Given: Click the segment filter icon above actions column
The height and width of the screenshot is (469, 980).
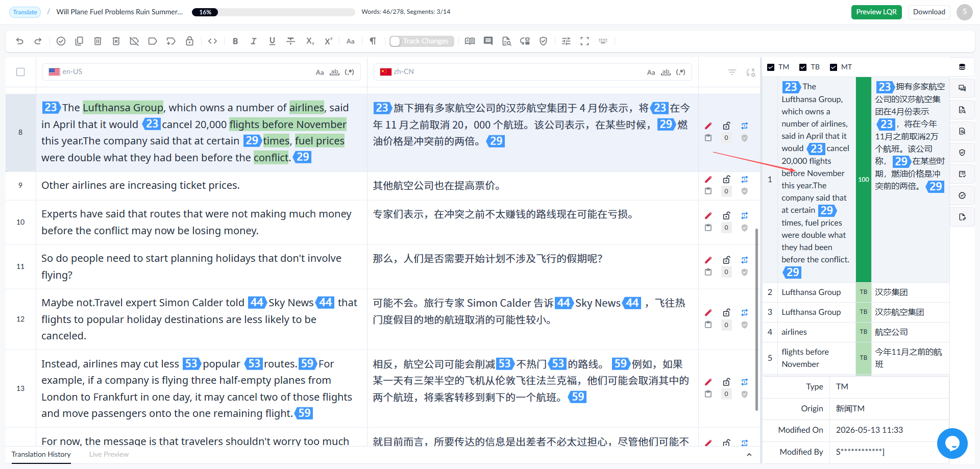Looking at the screenshot, I should tap(732, 72).
